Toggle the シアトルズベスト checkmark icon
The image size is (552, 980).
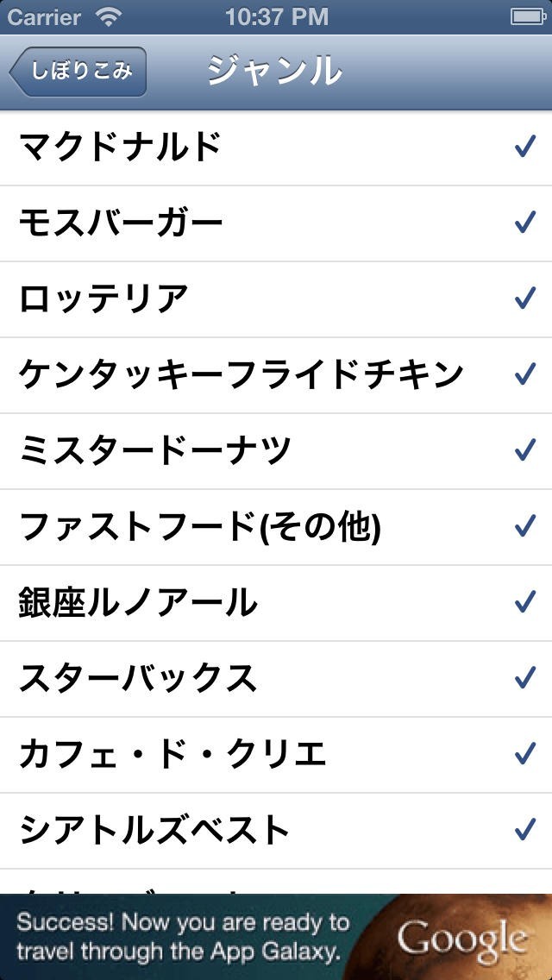(524, 831)
